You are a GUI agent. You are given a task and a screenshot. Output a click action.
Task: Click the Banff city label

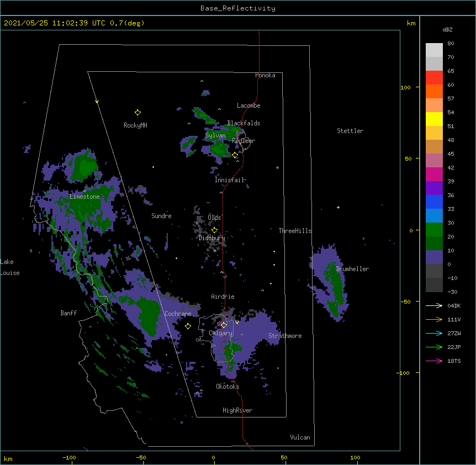[68, 313]
